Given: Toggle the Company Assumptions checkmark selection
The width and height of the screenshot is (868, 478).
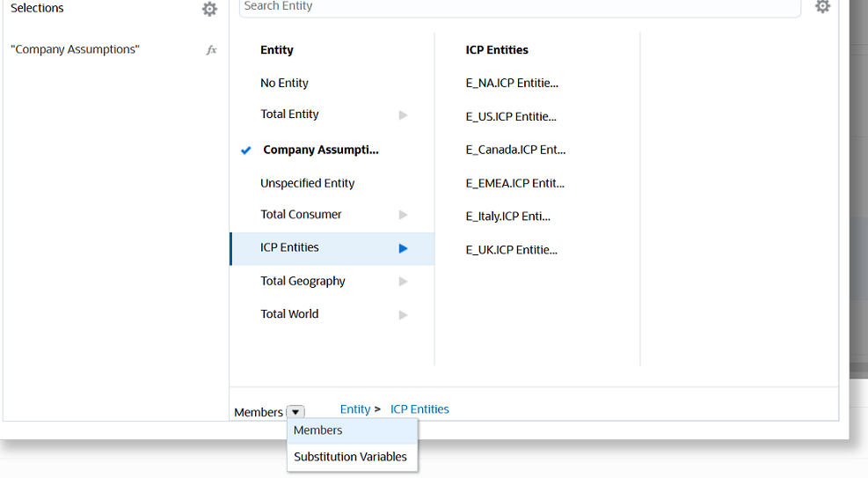Looking at the screenshot, I should point(246,151).
